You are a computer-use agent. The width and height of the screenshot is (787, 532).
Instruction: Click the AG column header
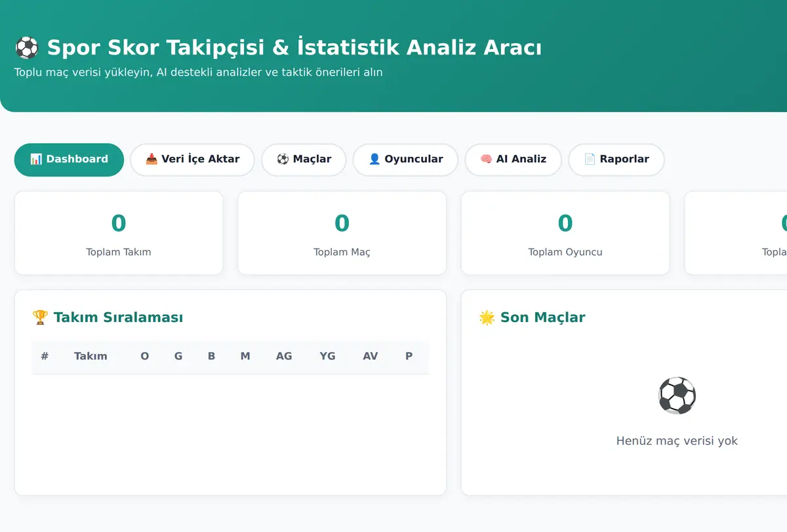click(x=284, y=356)
